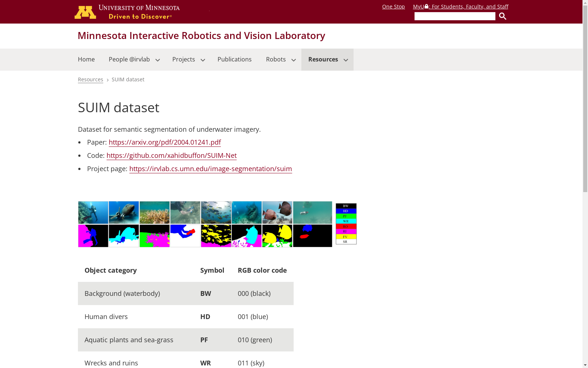
Task: Expand the People @irvlab dropdown chevron
Action: click(158, 60)
